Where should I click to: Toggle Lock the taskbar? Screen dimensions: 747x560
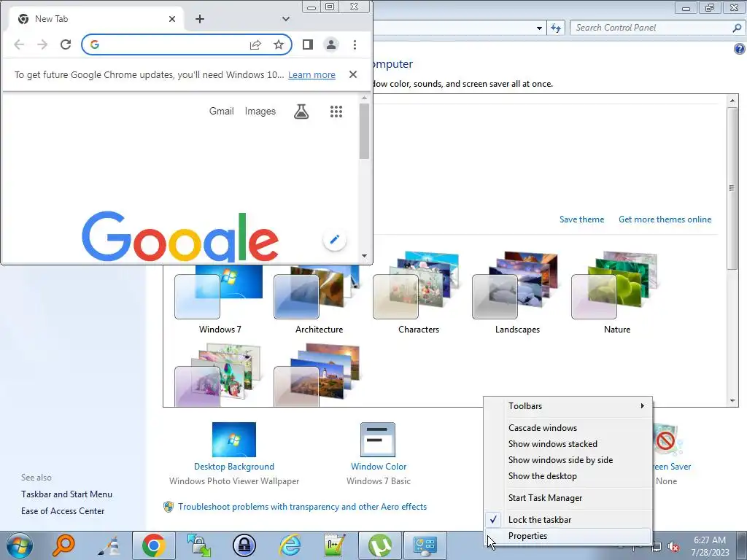568,520
